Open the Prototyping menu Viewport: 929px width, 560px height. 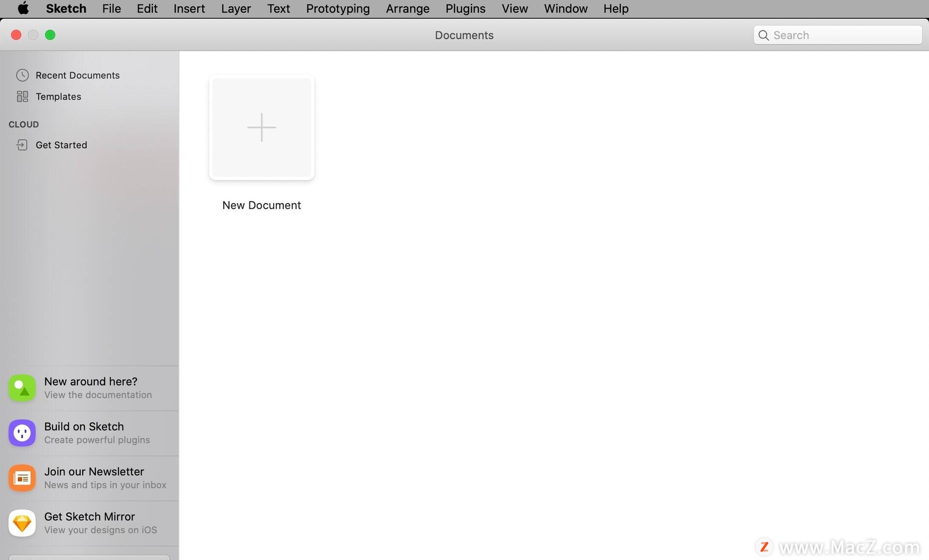338,8
